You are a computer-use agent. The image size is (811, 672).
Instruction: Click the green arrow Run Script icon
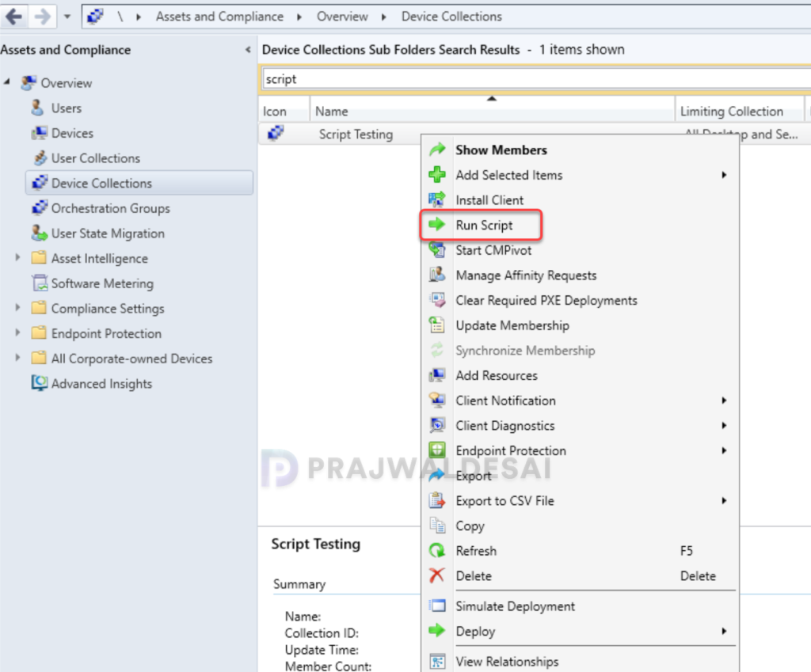pyautogui.click(x=437, y=224)
